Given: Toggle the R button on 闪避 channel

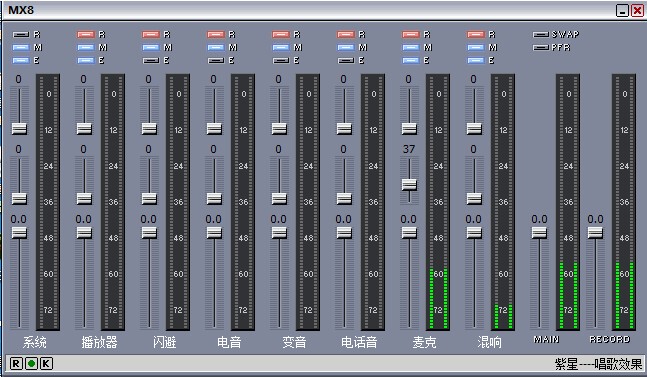Looking at the screenshot, I should tap(151, 35).
